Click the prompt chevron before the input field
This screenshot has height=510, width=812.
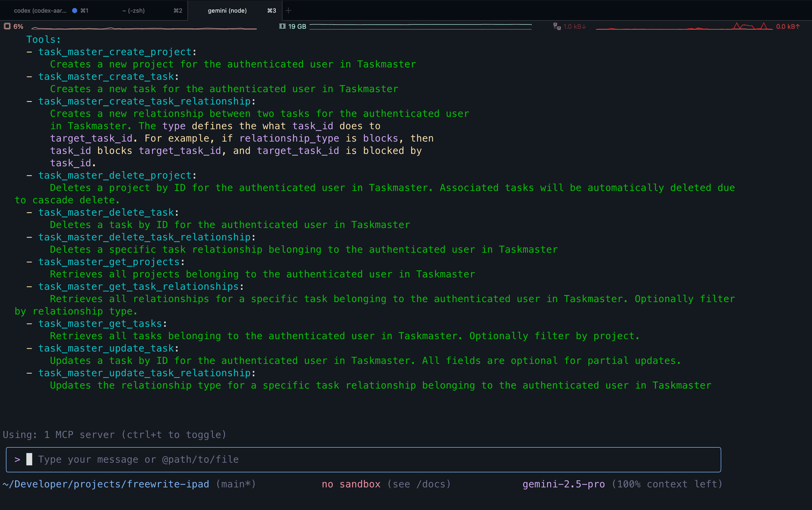tap(18, 459)
